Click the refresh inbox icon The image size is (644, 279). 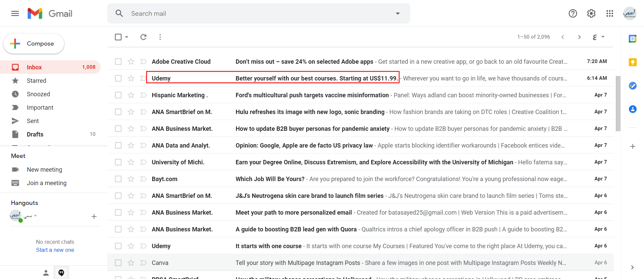143,37
